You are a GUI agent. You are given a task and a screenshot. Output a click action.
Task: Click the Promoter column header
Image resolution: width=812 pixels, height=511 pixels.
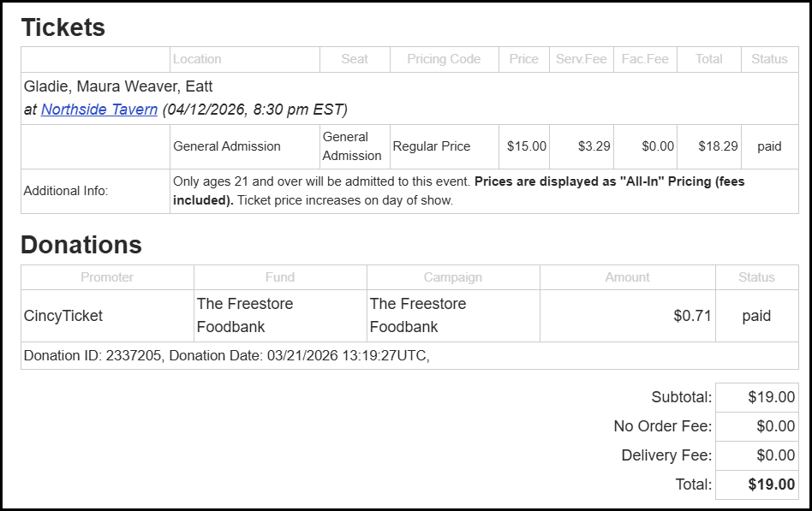(x=107, y=277)
